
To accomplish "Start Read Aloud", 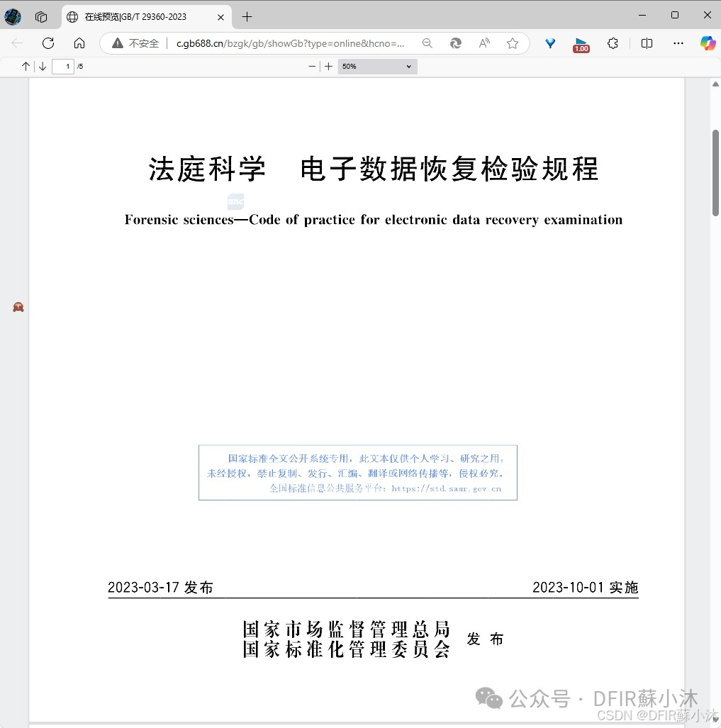I will pos(484,43).
